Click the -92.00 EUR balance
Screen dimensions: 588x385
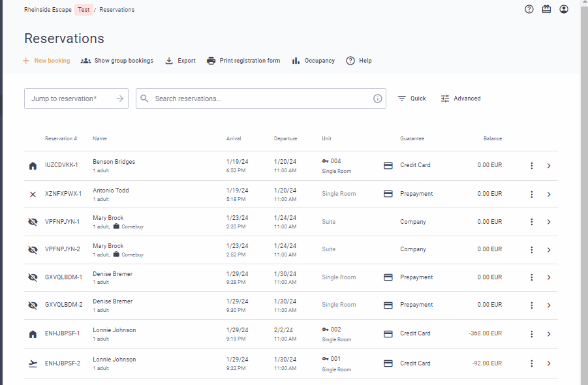point(487,363)
